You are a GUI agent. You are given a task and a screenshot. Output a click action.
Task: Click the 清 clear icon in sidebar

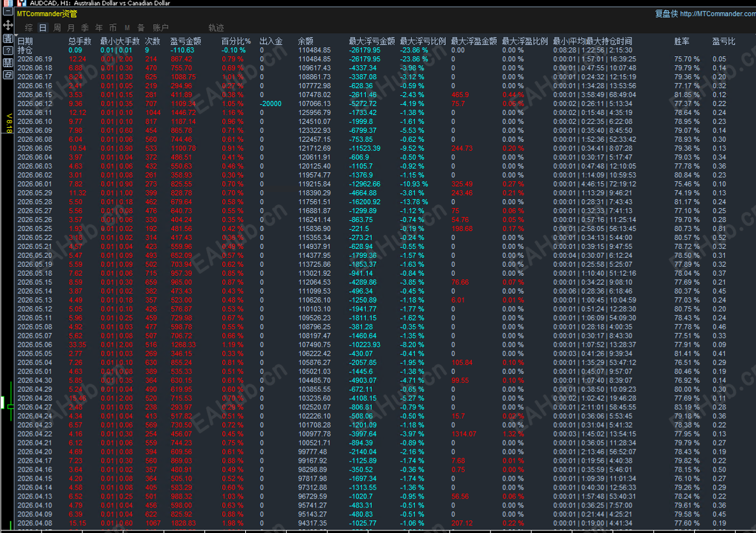click(x=8, y=38)
